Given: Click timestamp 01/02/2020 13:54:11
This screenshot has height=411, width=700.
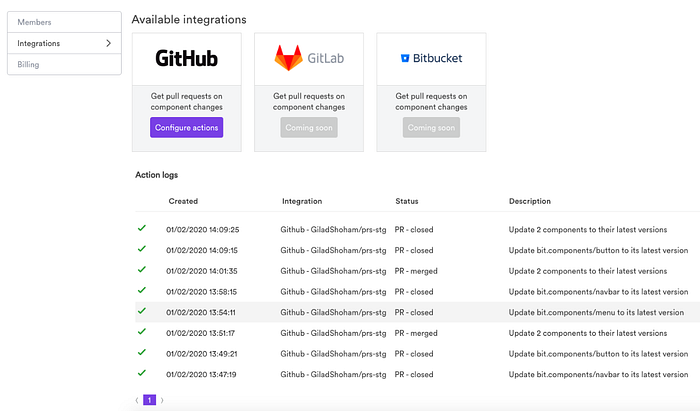Looking at the screenshot, I should pyautogui.click(x=201, y=312).
